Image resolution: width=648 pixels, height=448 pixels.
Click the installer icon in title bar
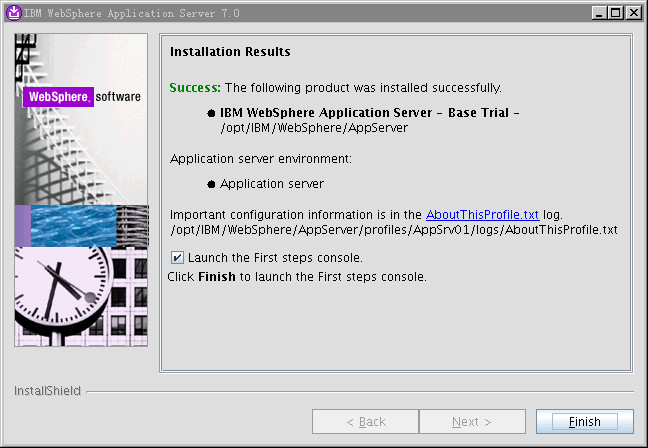point(13,12)
